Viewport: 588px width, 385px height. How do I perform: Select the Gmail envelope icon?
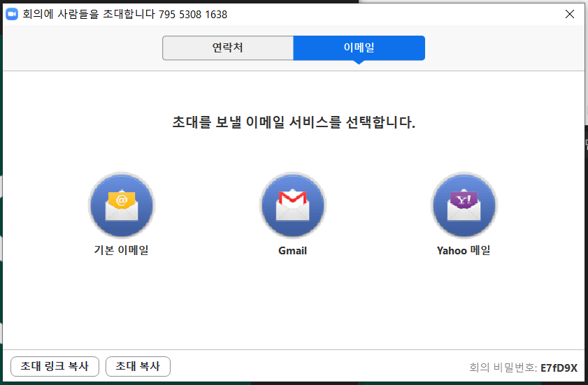[x=292, y=205]
